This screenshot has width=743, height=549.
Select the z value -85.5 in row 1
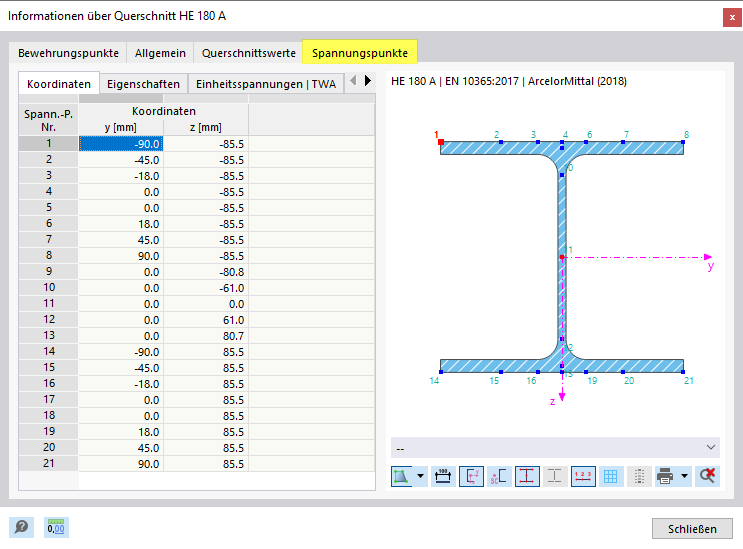206,144
